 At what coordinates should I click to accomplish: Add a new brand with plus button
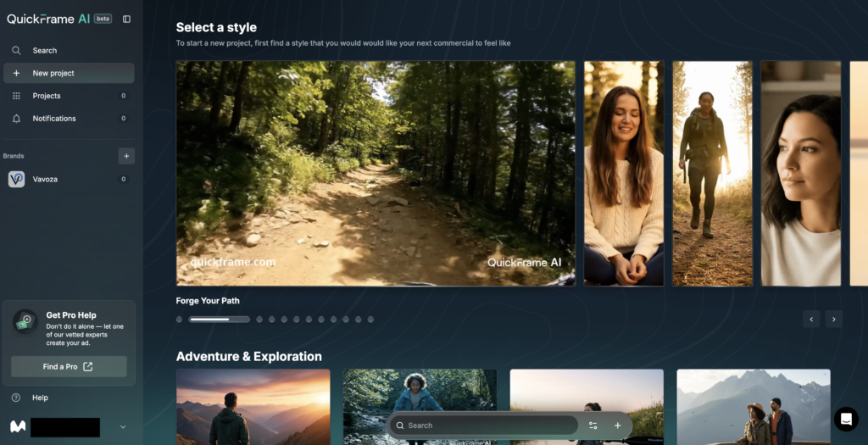point(126,156)
